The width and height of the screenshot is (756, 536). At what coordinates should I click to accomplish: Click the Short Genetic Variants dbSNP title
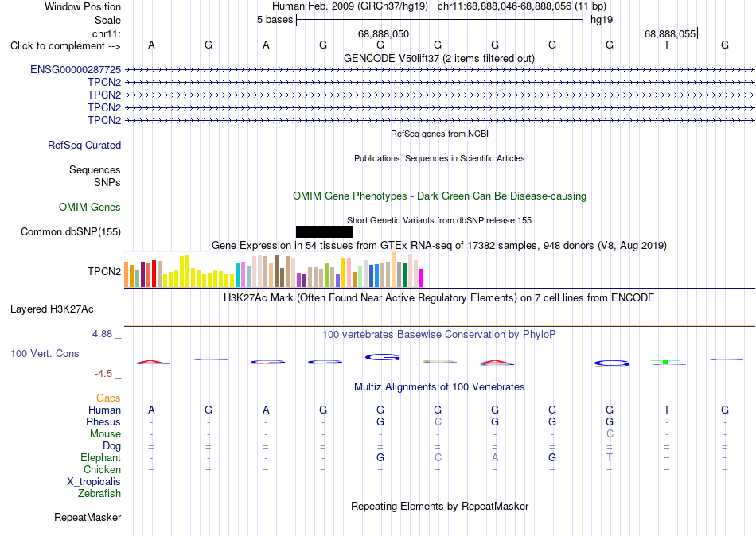(x=439, y=220)
